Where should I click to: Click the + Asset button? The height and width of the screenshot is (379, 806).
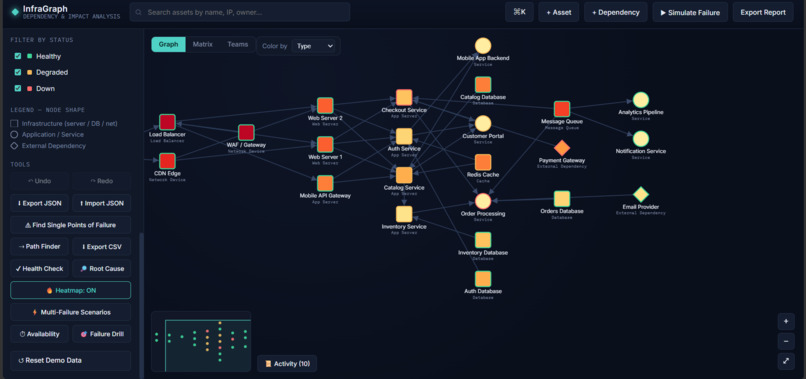click(x=559, y=12)
